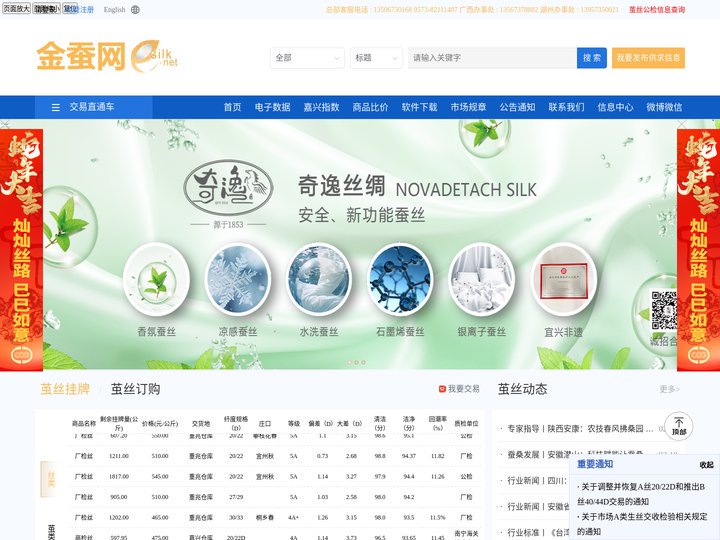
Task: Open 电子数据 navigation item
Action: tap(272, 107)
